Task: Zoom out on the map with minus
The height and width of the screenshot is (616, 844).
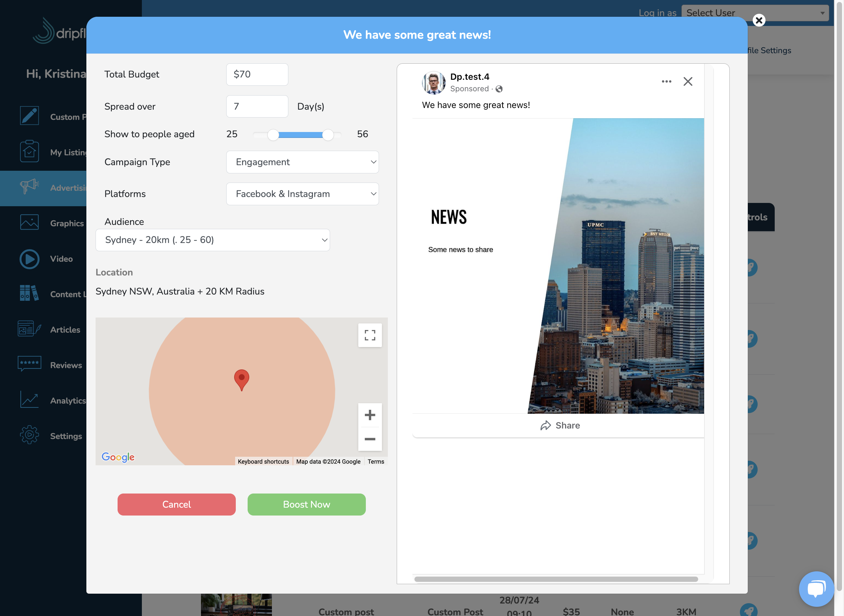Action: pyautogui.click(x=369, y=439)
